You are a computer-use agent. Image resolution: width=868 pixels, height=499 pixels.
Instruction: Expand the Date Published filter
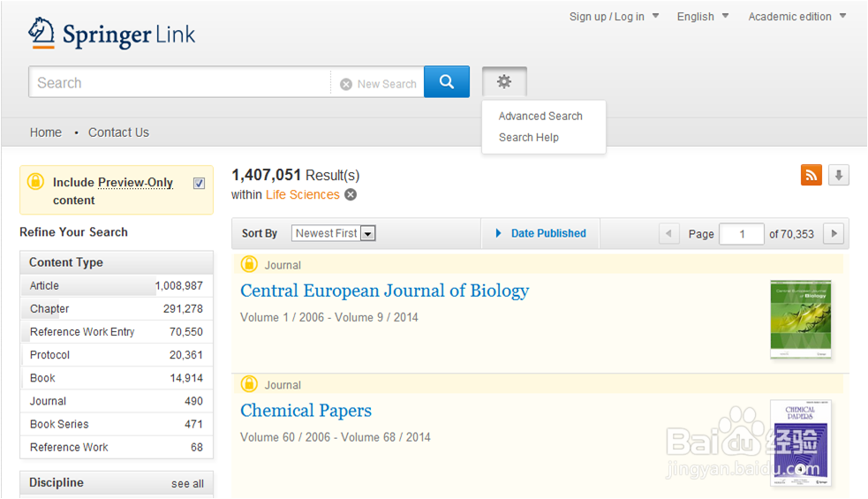click(x=540, y=233)
